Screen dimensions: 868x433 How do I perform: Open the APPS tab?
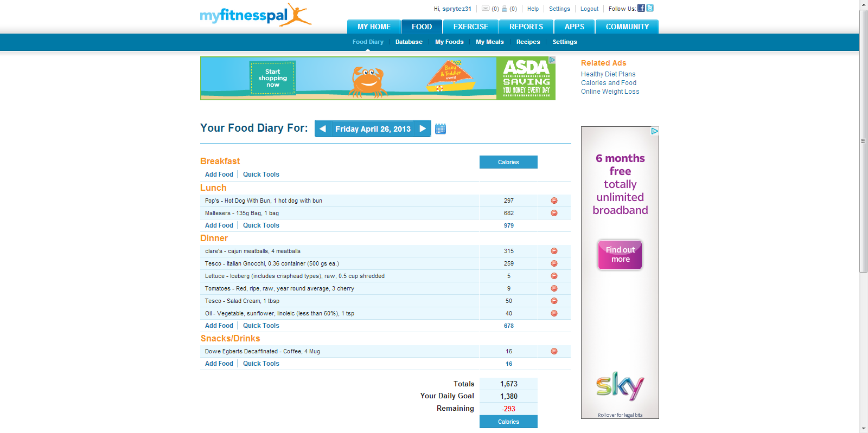575,27
